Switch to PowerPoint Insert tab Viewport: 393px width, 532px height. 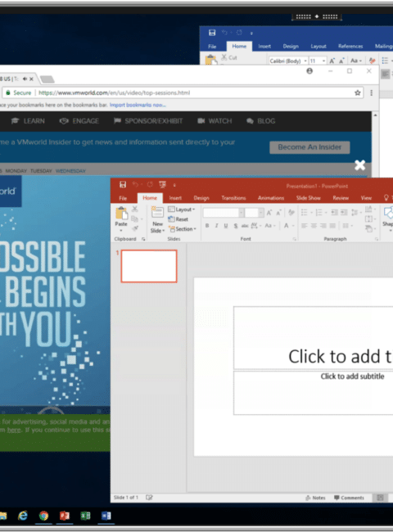click(x=175, y=198)
